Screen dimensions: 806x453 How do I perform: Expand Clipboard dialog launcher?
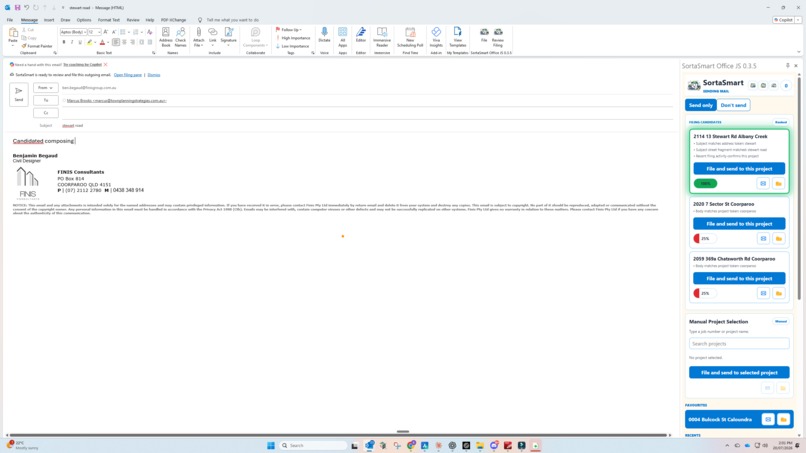(x=54, y=53)
